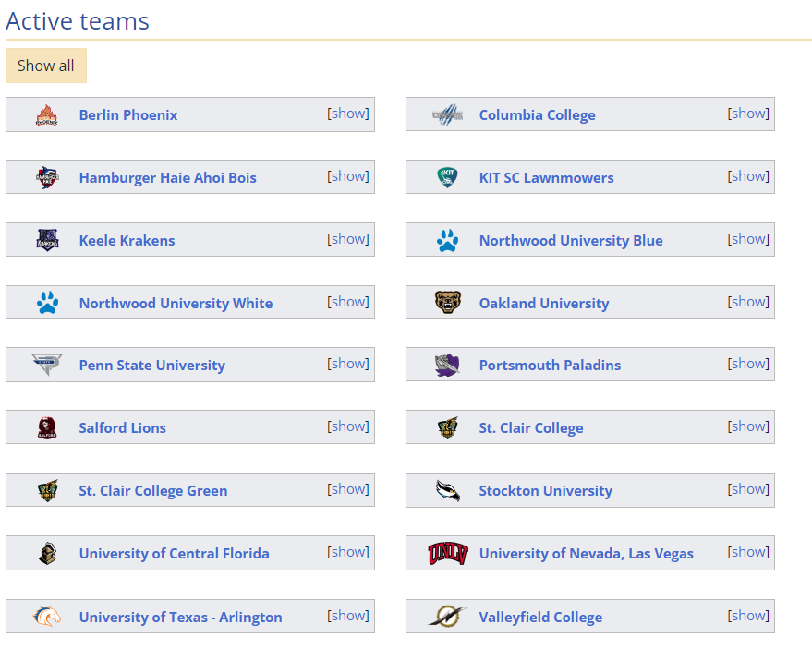
Task: Open the Keele Krakens team page
Action: tap(127, 240)
